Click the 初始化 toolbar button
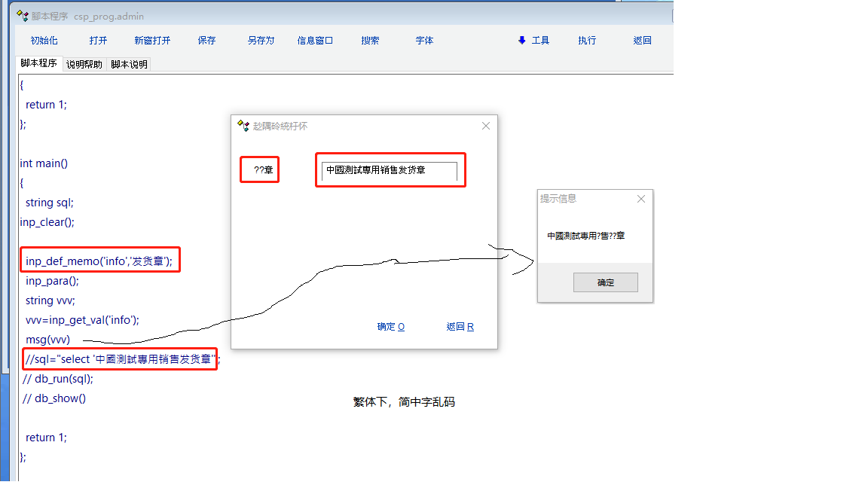868x488 pixels. coord(44,41)
